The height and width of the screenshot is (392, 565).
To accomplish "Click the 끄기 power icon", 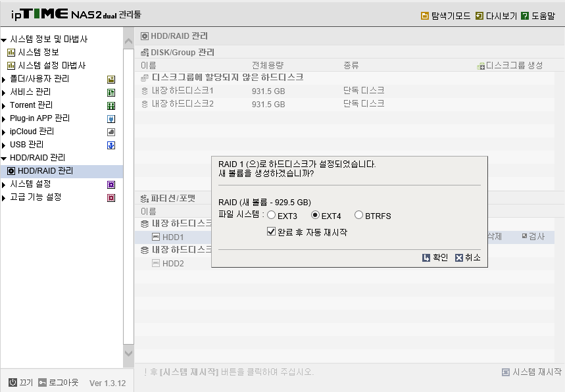I will (12, 382).
